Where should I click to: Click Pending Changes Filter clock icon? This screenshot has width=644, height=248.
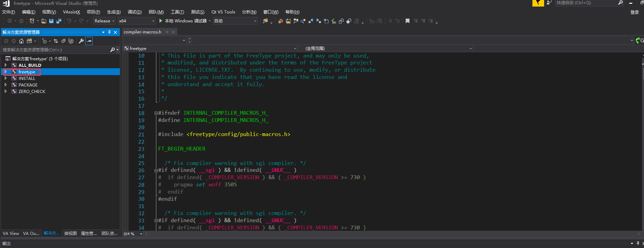pyautogui.click(x=44, y=41)
